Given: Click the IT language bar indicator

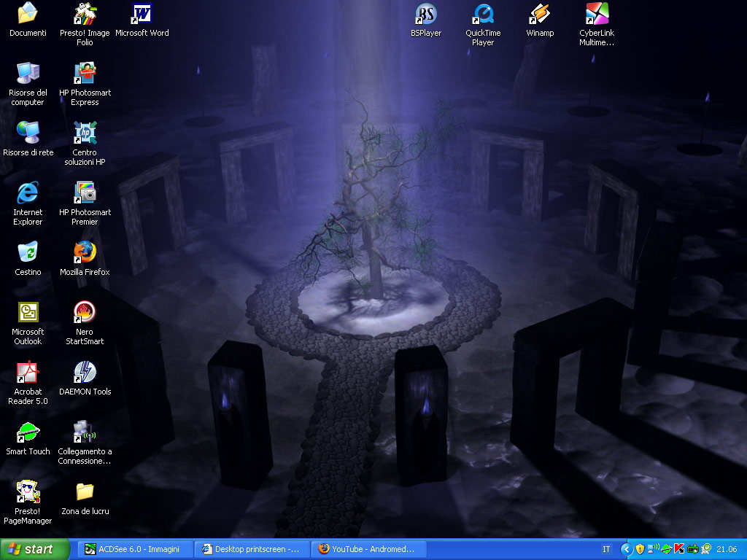Looking at the screenshot, I should [606, 549].
